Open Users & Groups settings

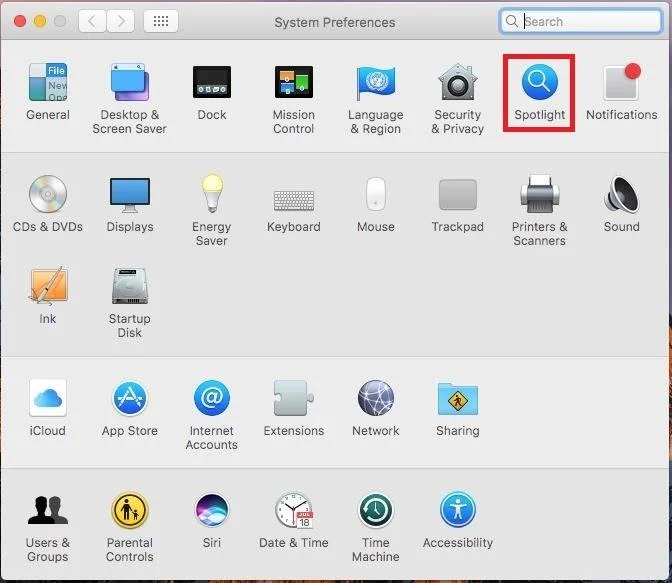(47, 512)
